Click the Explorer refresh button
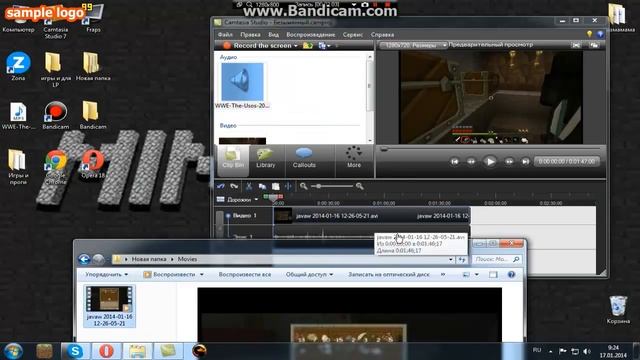Screen dimensions: 640x360 pos(462,259)
